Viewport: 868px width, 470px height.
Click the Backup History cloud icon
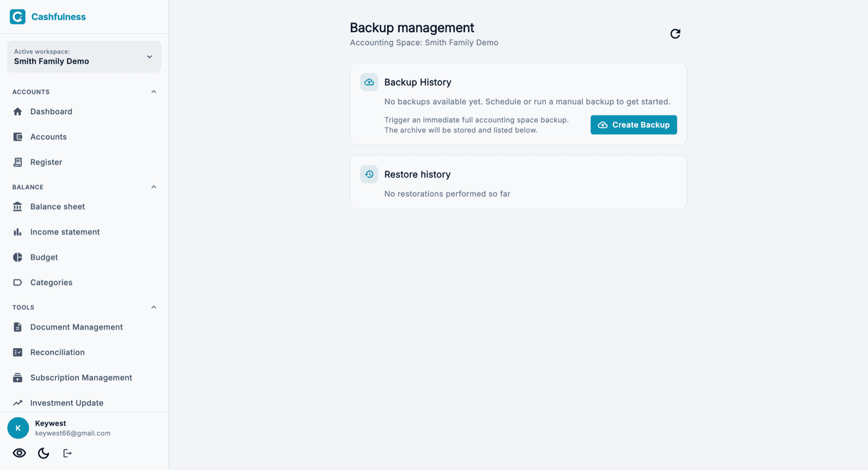point(369,82)
